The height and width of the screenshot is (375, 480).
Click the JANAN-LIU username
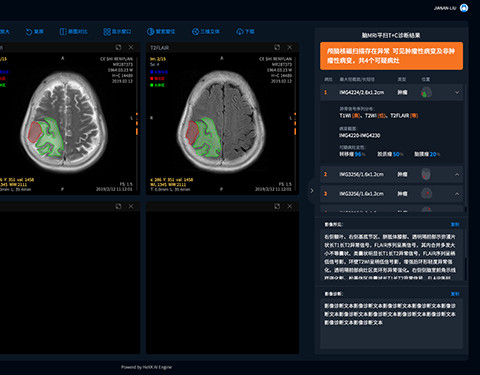point(445,8)
